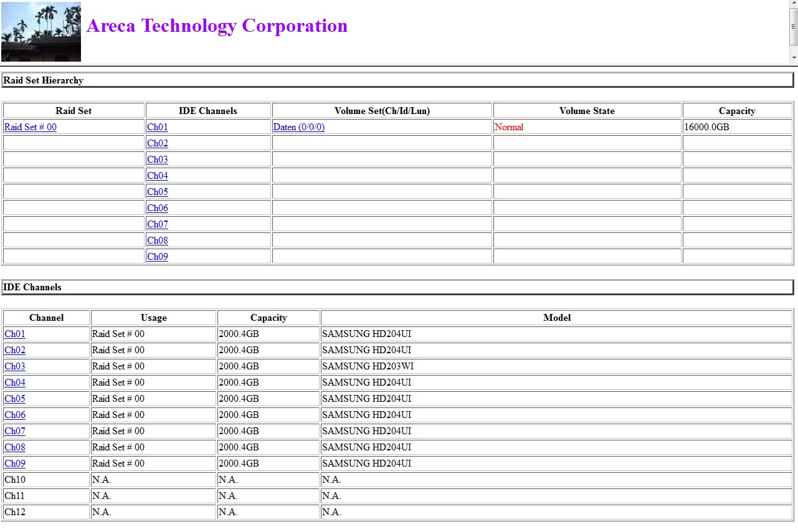798x532 pixels.
Task: Click the "Volume State" column header
Action: (x=587, y=111)
